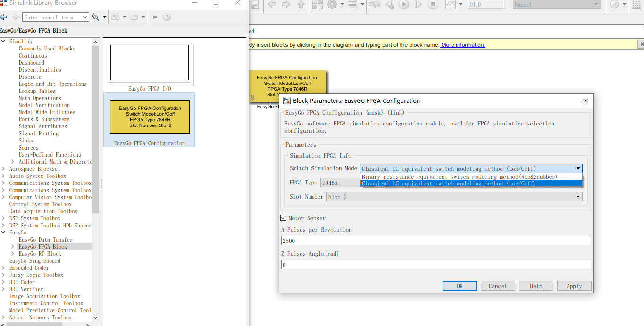Click the A Pulses per Revolution field
644x326 pixels.
pos(436,241)
